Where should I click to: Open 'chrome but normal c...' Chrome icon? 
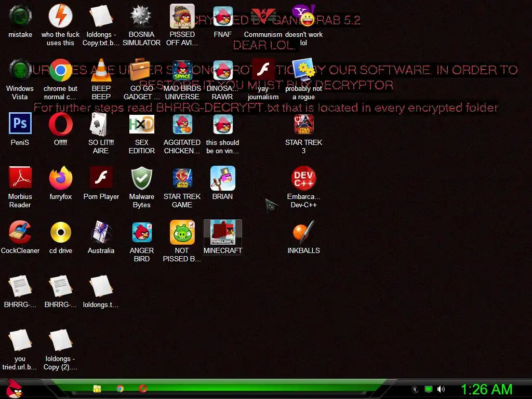tap(60, 70)
